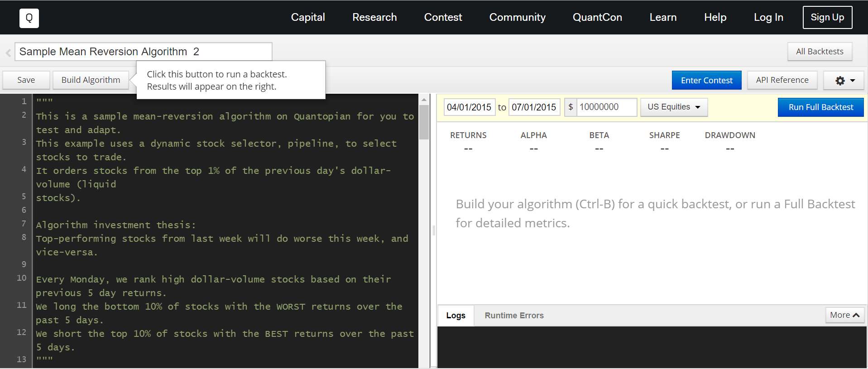Click the Enter Contest button

[x=706, y=80]
